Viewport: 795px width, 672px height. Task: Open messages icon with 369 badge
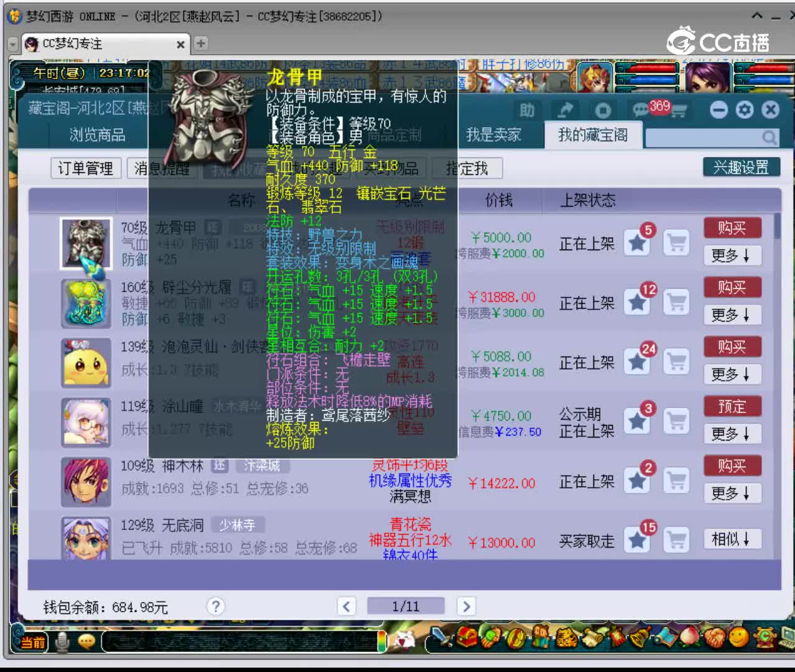click(x=641, y=111)
